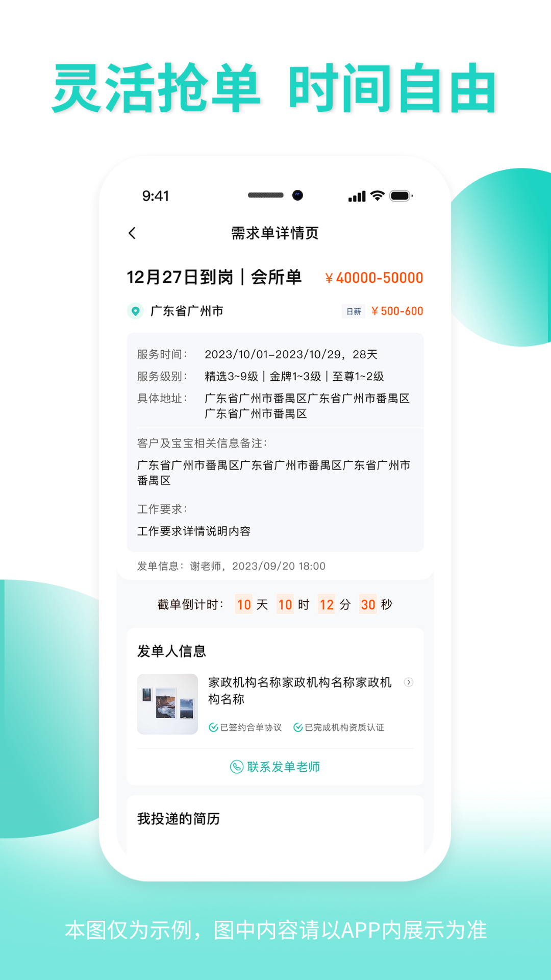
Task: Click the green location pin icon
Action: [x=135, y=311]
